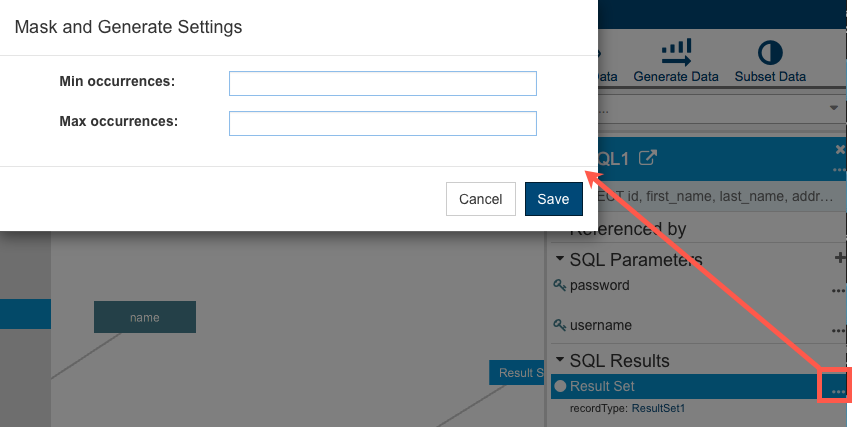Click the Generate Data toolbar icon
868x432 pixels.
676,53
